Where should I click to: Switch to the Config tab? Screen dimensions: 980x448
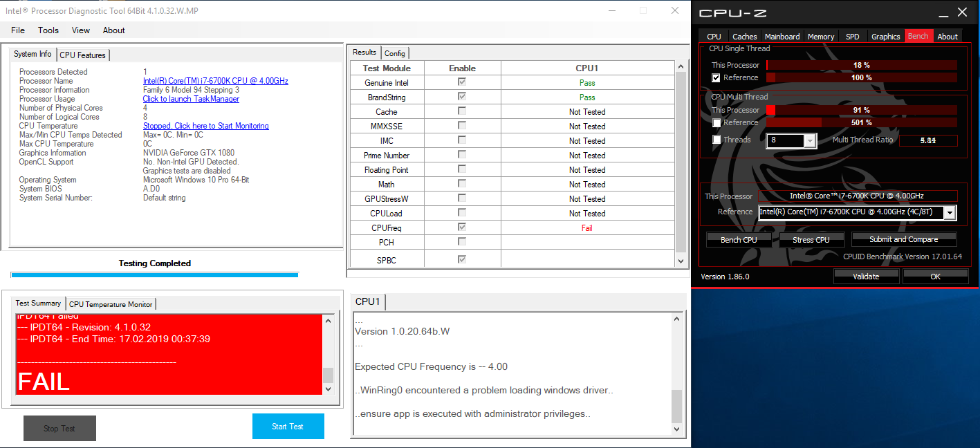[x=395, y=53]
